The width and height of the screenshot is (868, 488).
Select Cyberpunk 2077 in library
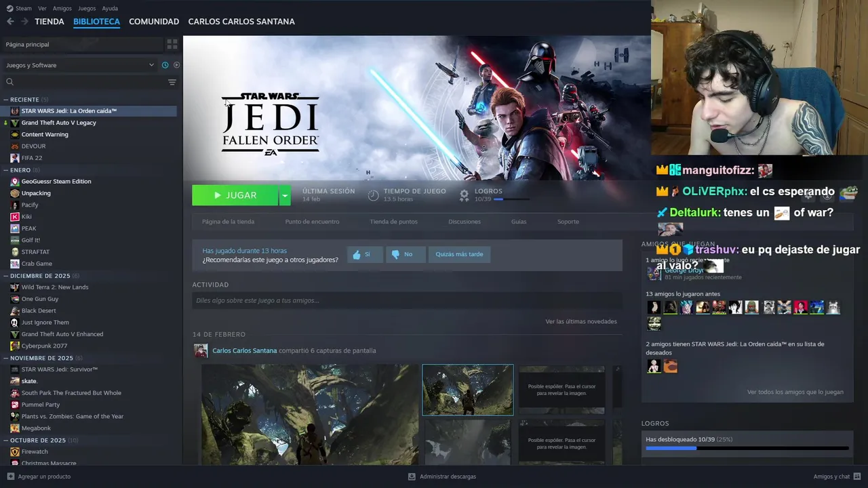tap(44, 346)
